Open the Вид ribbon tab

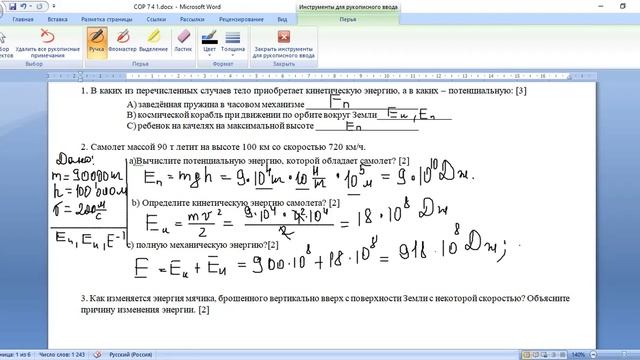pyautogui.click(x=282, y=19)
